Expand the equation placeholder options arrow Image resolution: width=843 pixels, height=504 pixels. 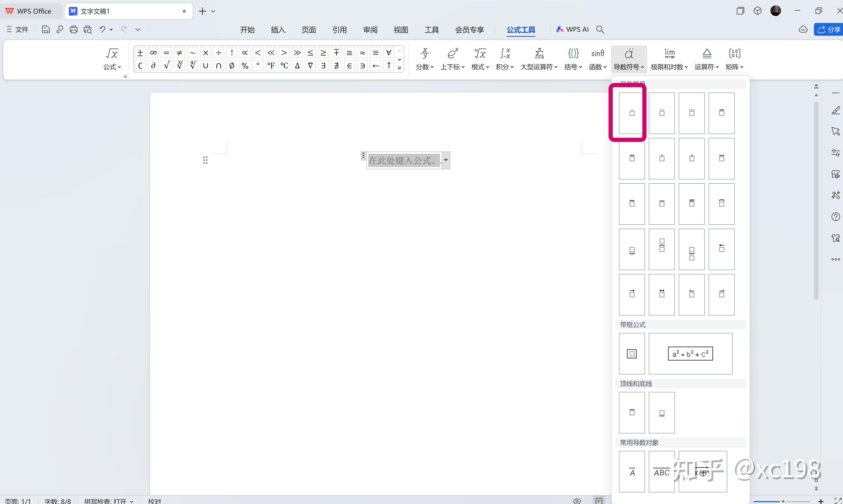(x=446, y=160)
